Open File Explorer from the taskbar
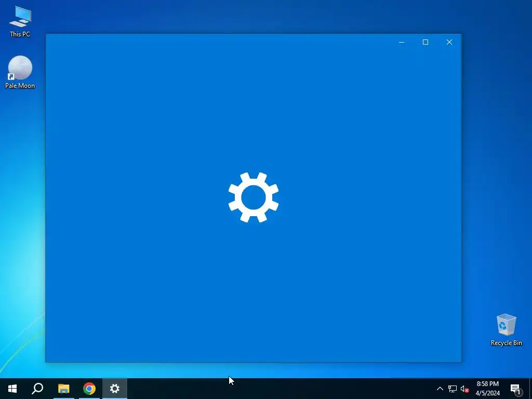 click(64, 389)
